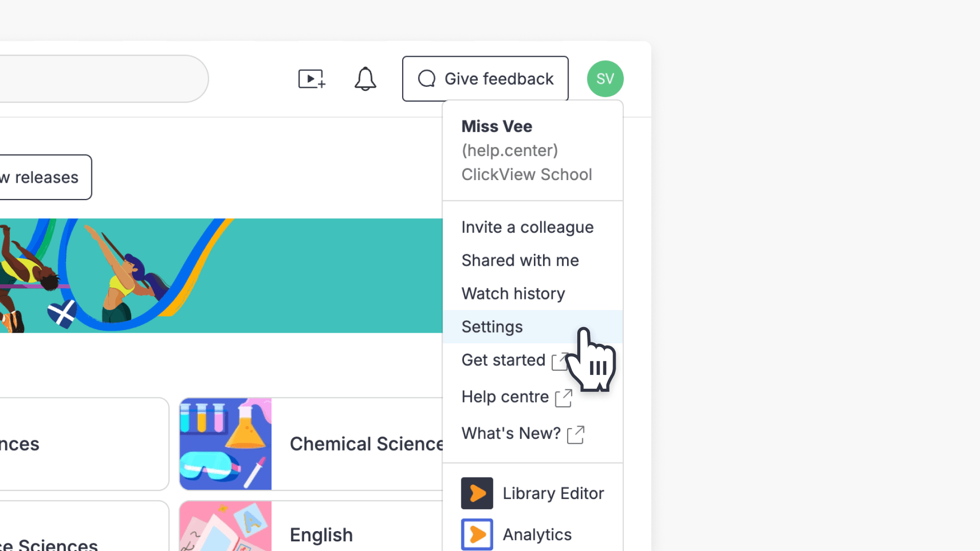The image size is (980, 551).
Task: Click into the search field
Action: coord(102,79)
